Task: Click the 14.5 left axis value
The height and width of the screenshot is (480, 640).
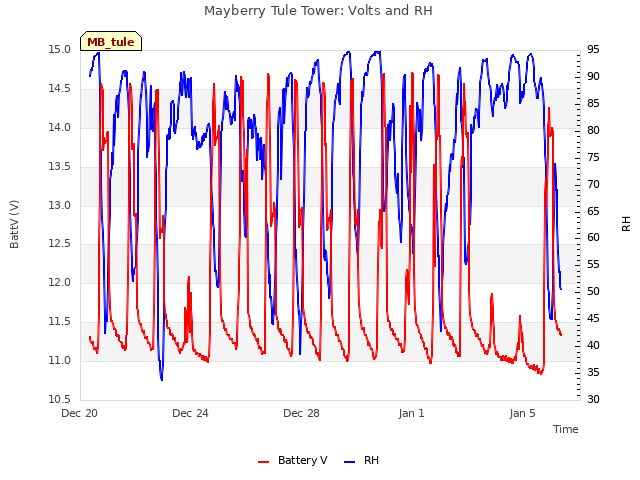Action: coord(60,88)
